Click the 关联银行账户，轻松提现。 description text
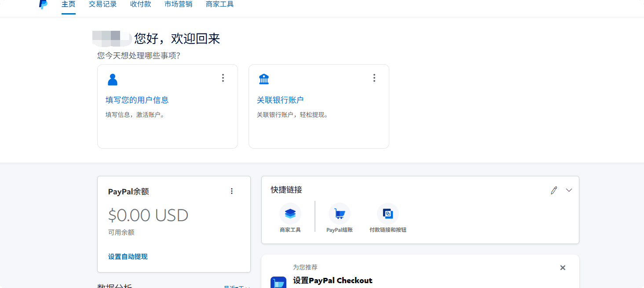The image size is (644, 288). 293,115
